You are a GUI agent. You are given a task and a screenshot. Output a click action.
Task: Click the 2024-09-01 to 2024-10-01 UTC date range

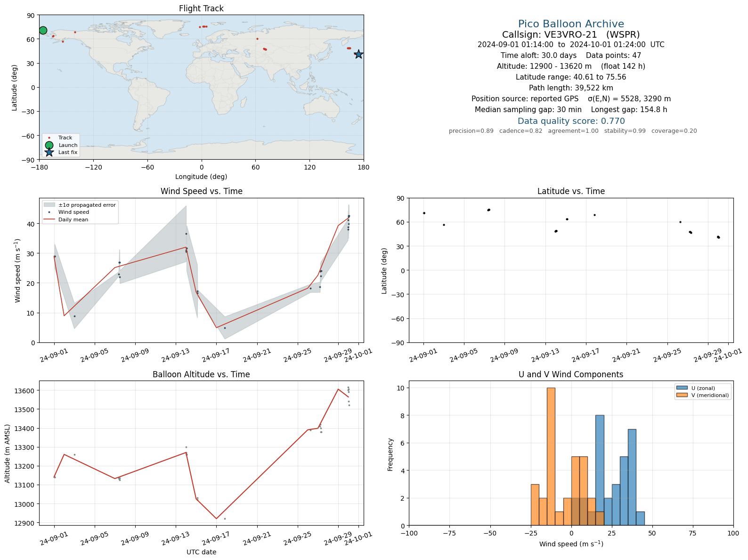[x=571, y=45]
